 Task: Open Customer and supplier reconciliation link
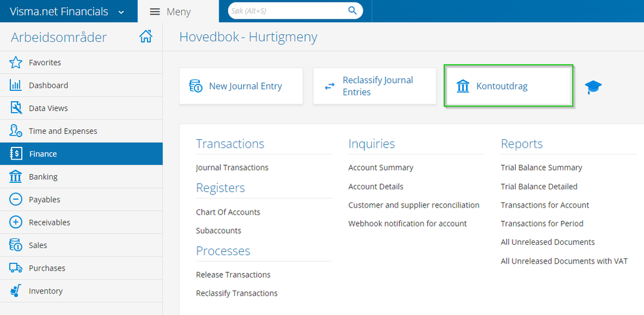[414, 205]
